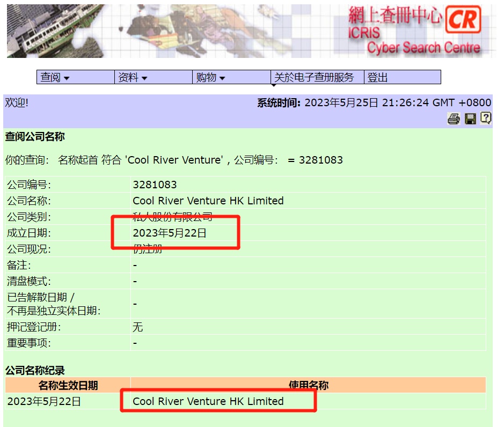Open the help question mark icon
The width and height of the screenshot is (504, 427).
[x=486, y=118]
